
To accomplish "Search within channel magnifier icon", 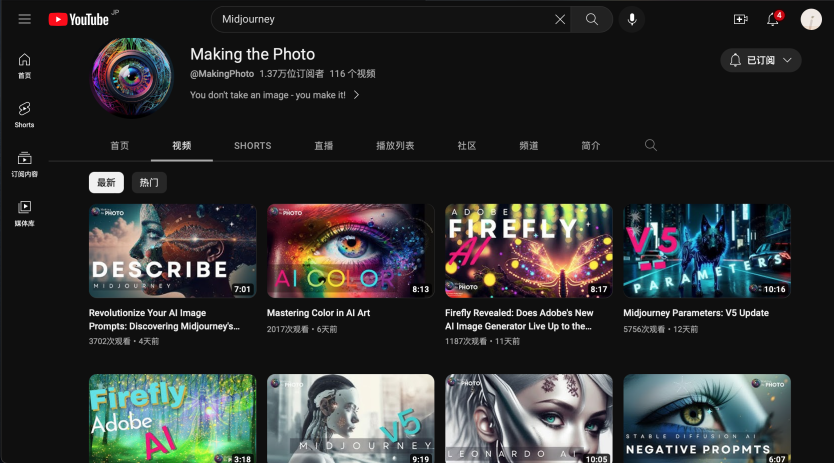I will [x=650, y=145].
